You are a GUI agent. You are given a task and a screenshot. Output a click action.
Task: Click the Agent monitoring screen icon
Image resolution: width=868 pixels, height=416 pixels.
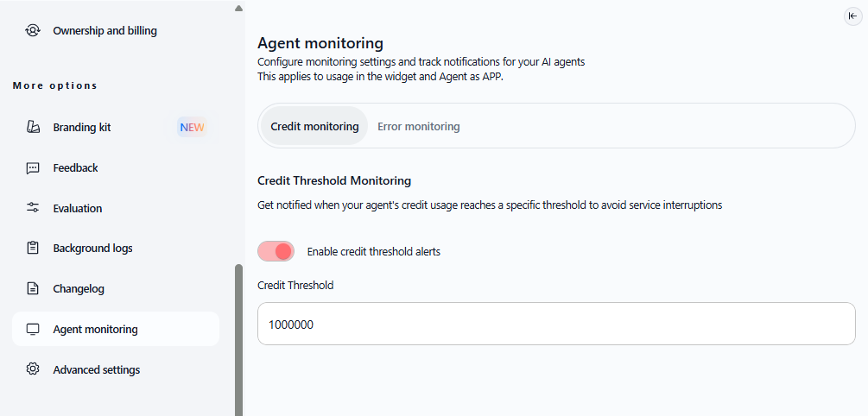point(33,330)
